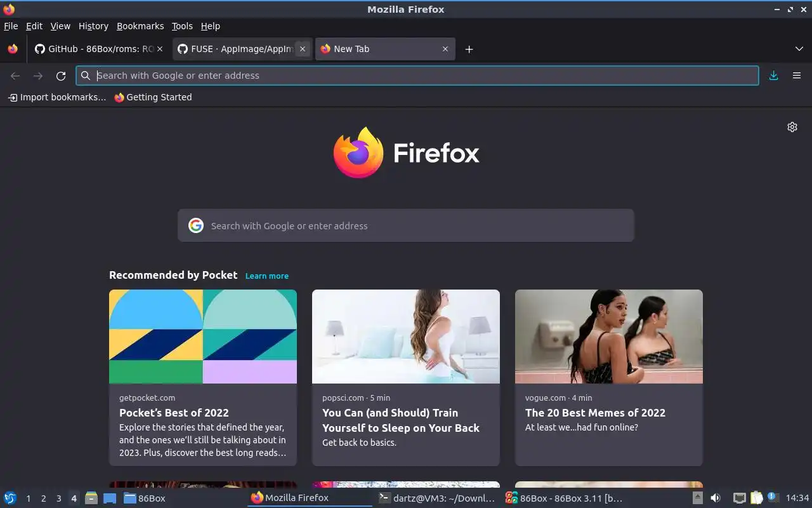Click the Recommended by Pocket heading
The width and height of the screenshot is (812, 508).
click(x=173, y=275)
